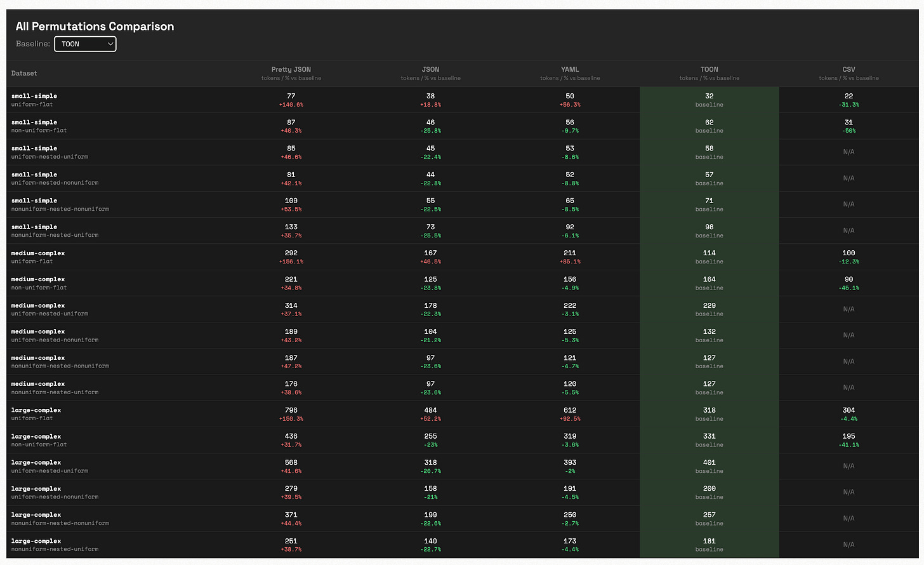Select the Pretty JSON column header
This screenshot has width=924, height=565.
[x=291, y=74]
